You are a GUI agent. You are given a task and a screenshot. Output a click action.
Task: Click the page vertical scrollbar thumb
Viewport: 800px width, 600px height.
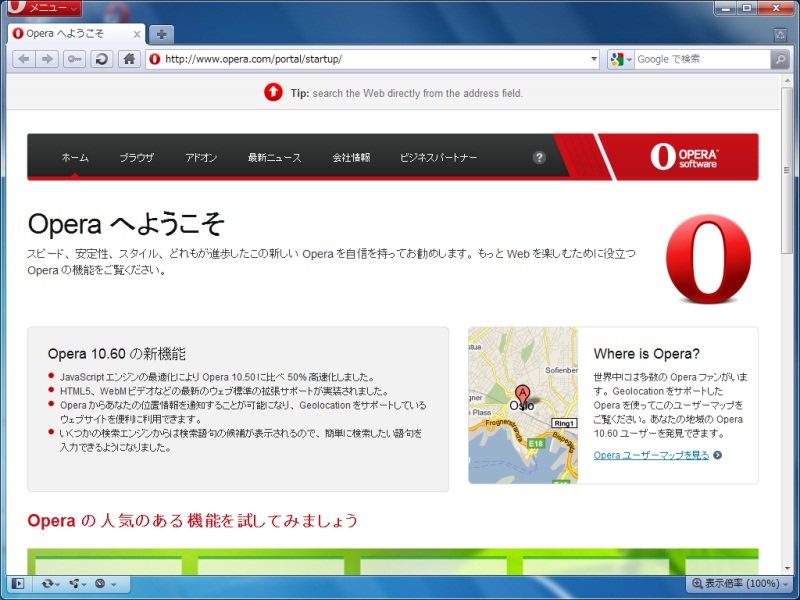coord(786,170)
